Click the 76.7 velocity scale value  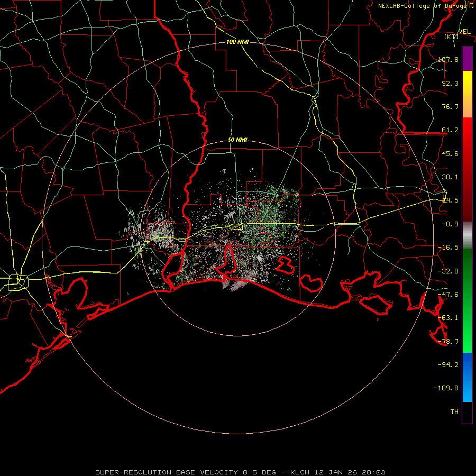pyautogui.click(x=450, y=106)
